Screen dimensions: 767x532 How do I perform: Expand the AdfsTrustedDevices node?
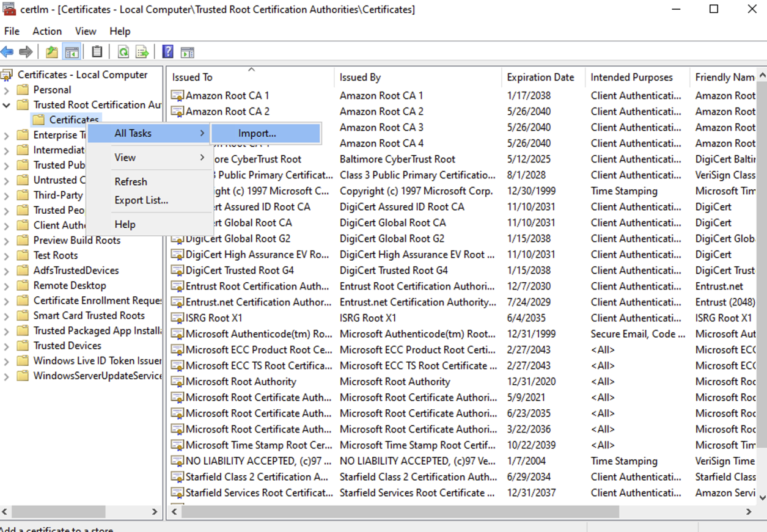point(7,271)
